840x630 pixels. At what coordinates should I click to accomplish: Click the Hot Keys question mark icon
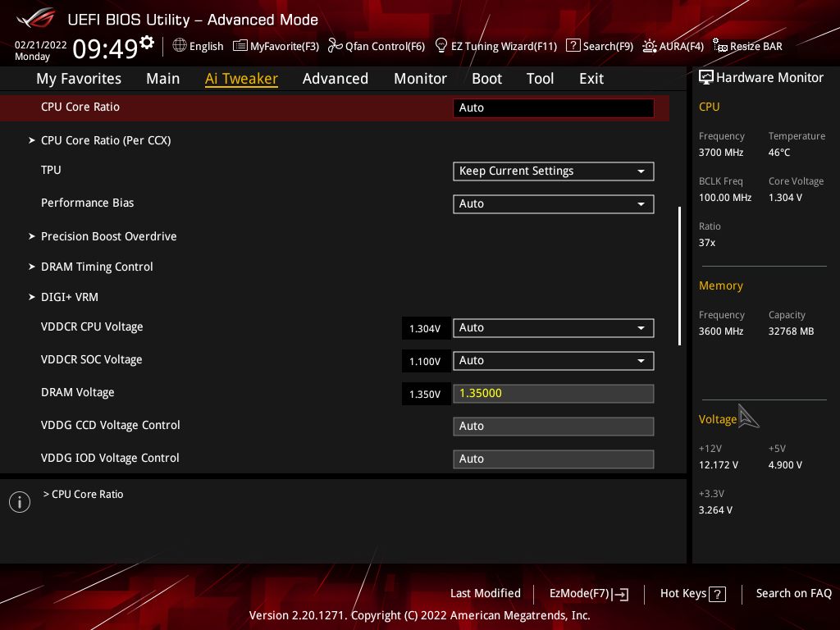tap(717, 594)
